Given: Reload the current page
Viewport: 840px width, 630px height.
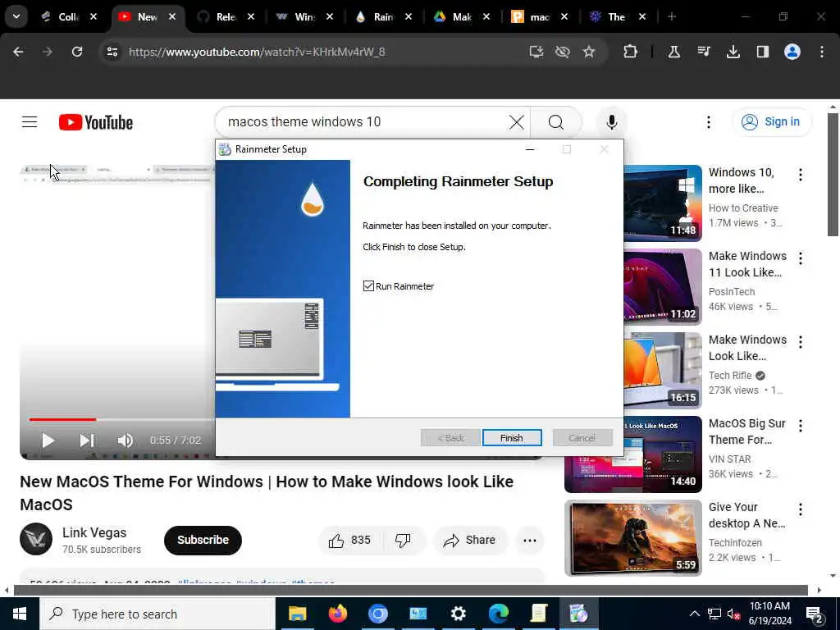Looking at the screenshot, I should coord(77,52).
